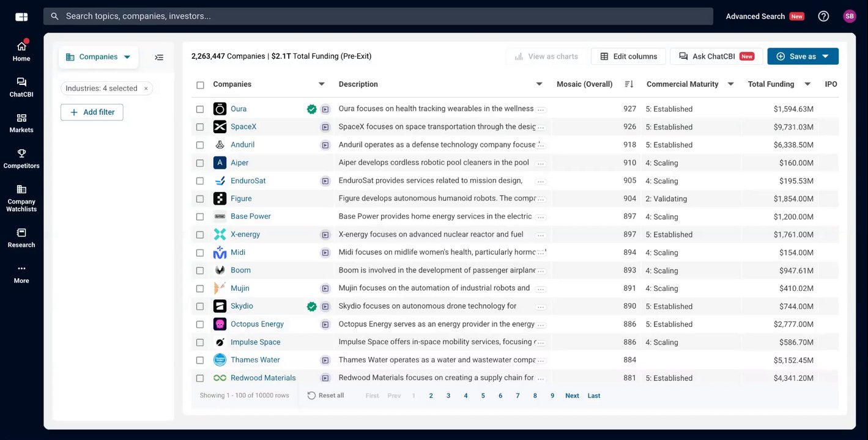Open the More menu in sidebar

point(21,274)
